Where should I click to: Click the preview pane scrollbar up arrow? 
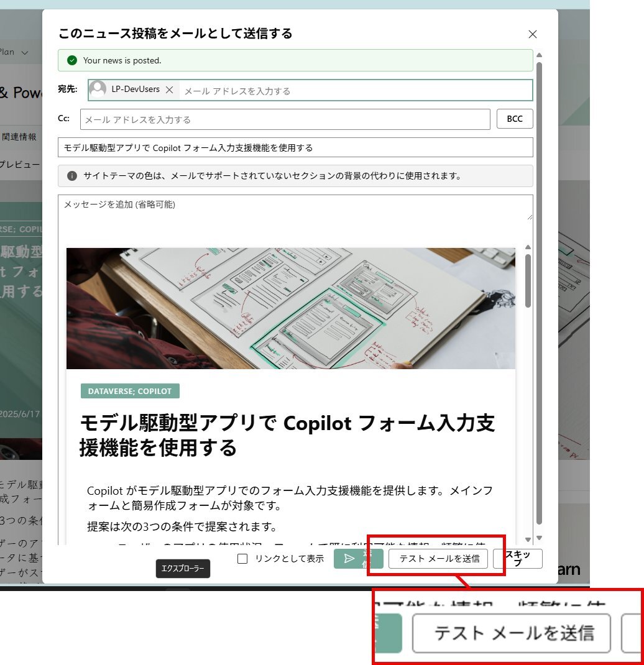tap(528, 247)
